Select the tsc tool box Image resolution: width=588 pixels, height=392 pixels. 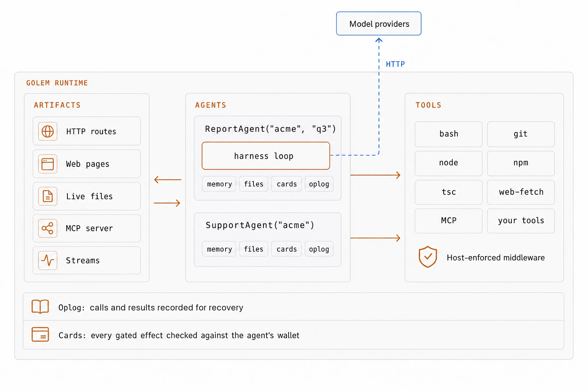pos(449,192)
